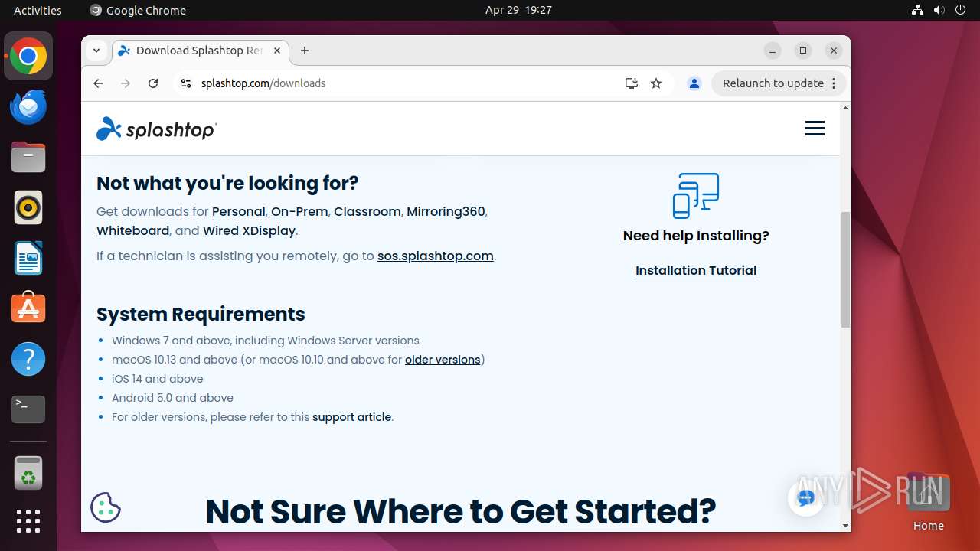980x551 pixels.
Task: Open the older versions link
Action: pyautogui.click(x=443, y=360)
